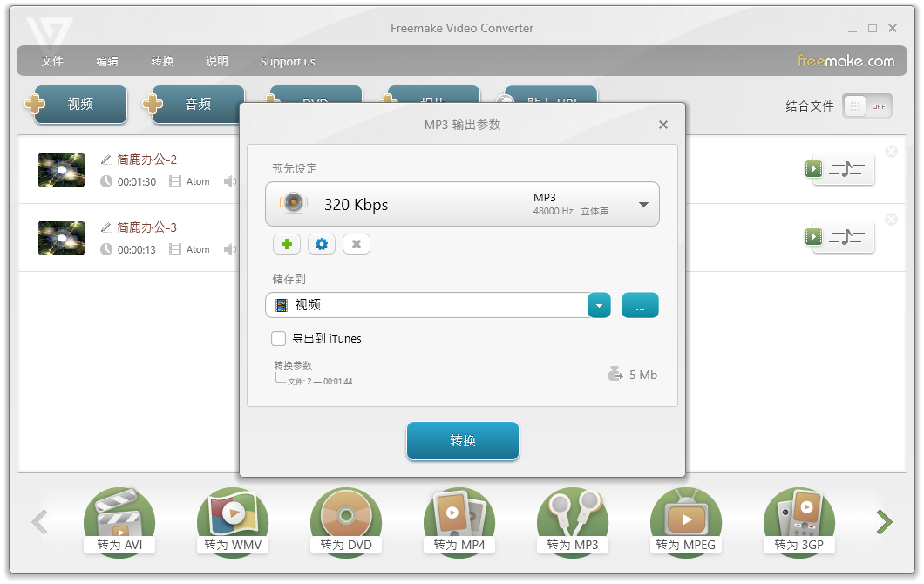924x584 pixels.
Task: Toggle the 结合文件 switch on
Action: coord(866,105)
